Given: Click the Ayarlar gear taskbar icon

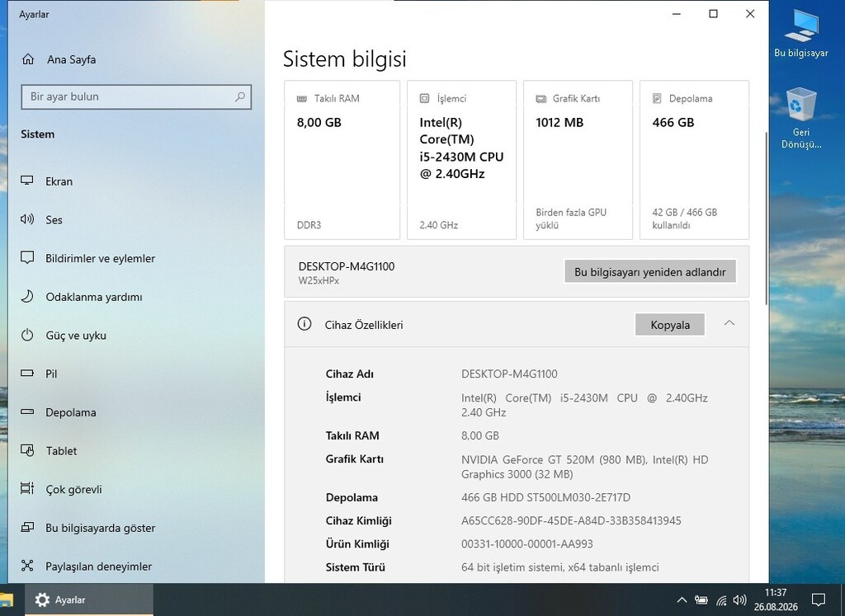Looking at the screenshot, I should 42,600.
